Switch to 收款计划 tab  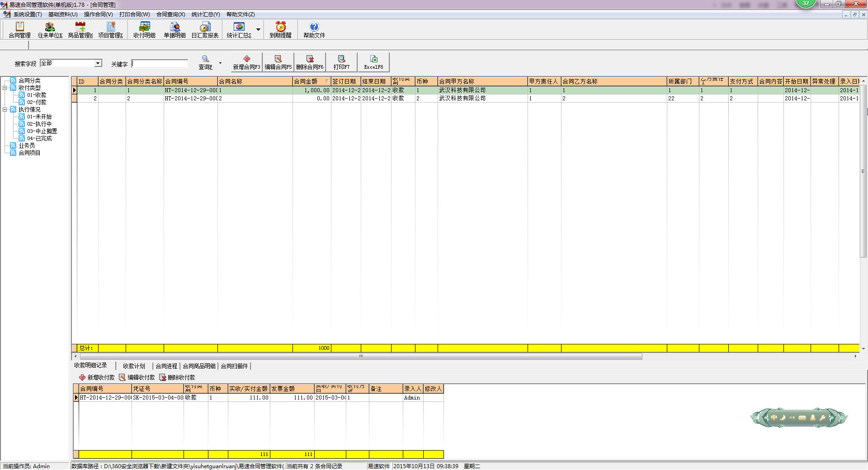(x=134, y=366)
